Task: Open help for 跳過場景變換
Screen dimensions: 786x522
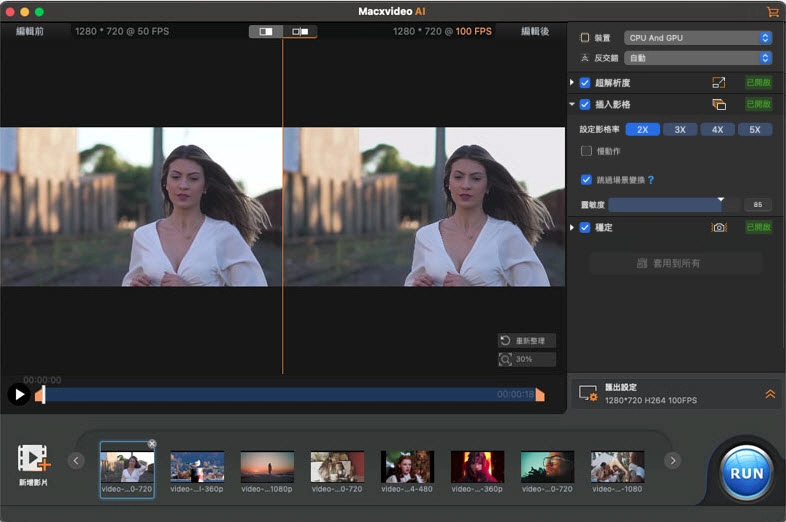Action: (x=651, y=180)
